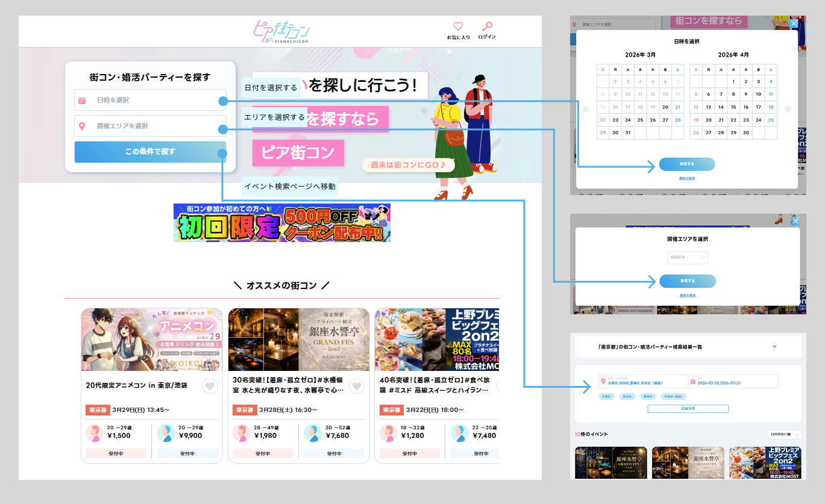Go to previous month in date picker
The height and width of the screenshot is (504, 825).
585,109
